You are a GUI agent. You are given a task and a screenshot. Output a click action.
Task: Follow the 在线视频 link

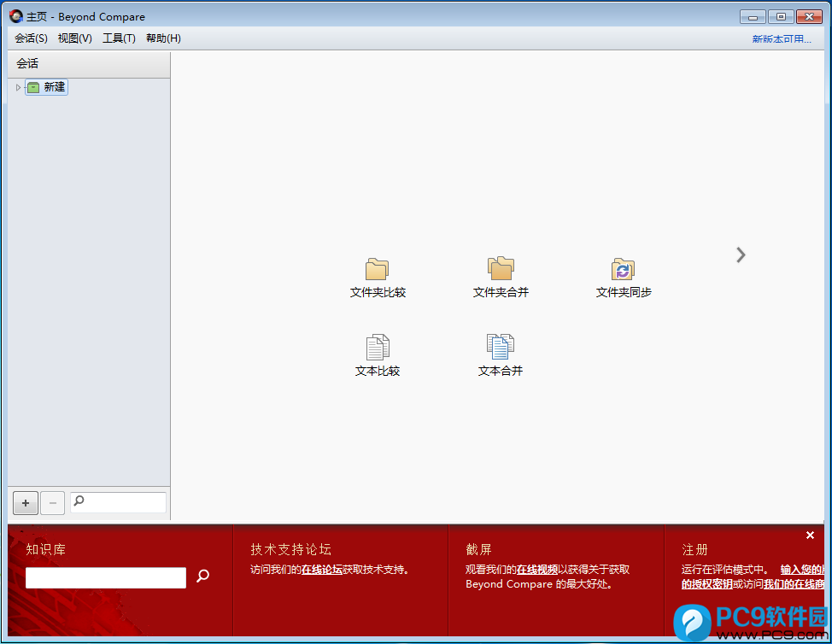(x=537, y=570)
